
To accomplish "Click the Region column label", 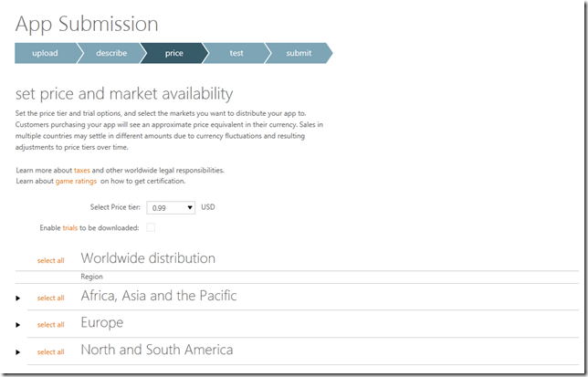I will click(x=92, y=277).
